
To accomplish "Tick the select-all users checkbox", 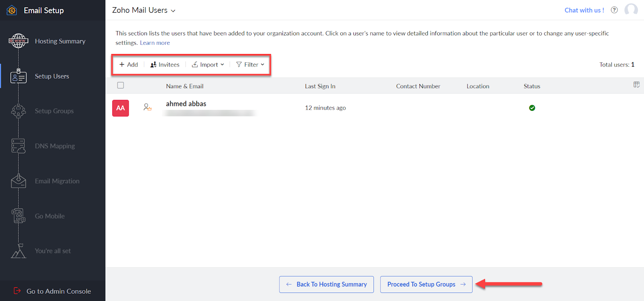I will tap(120, 85).
